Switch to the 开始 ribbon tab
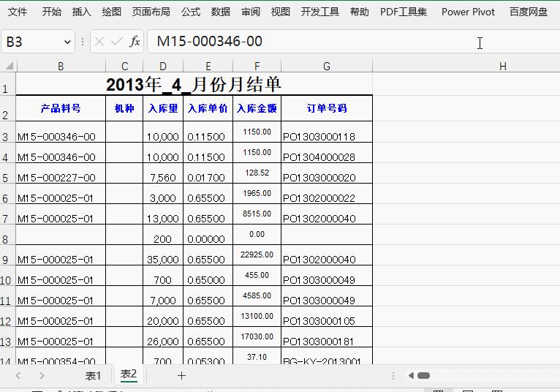This screenshot has width=560, height=392. pos(51,12)
